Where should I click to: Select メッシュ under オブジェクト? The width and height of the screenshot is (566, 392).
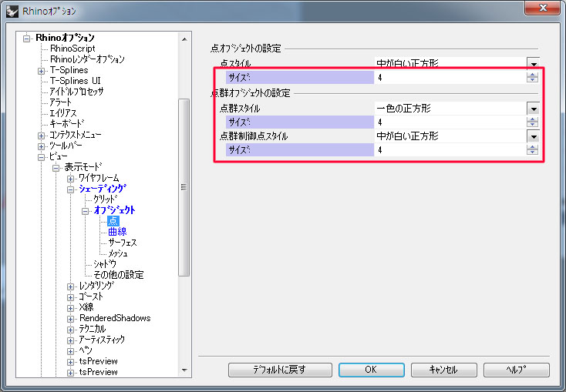point(118,253)
